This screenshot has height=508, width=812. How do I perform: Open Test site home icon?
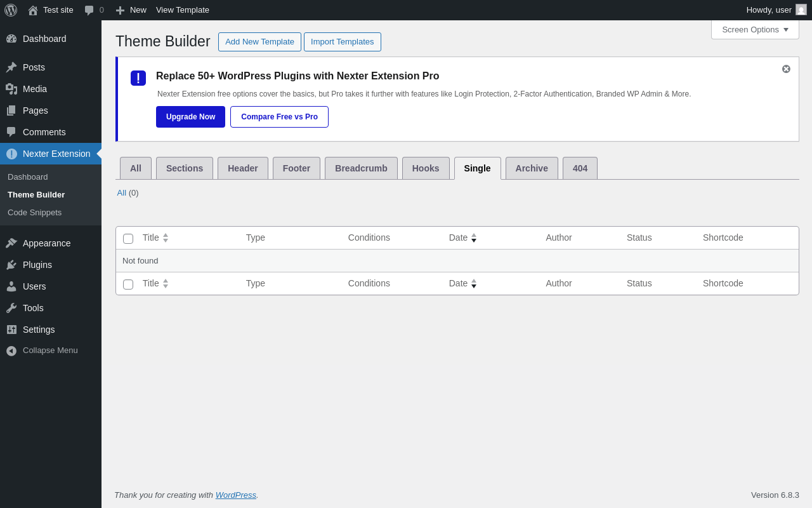tap(33, 10)
